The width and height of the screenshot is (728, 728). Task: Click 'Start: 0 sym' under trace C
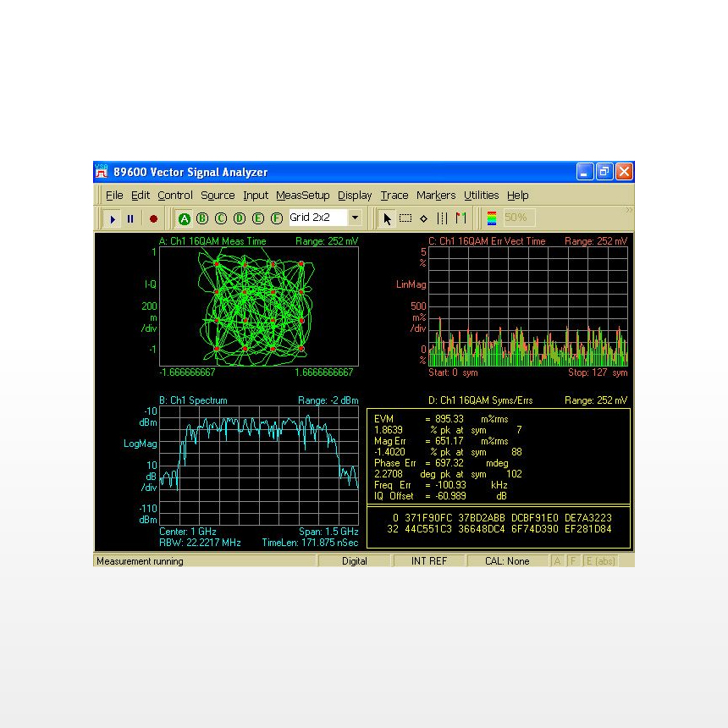click(x=453, y=372)
